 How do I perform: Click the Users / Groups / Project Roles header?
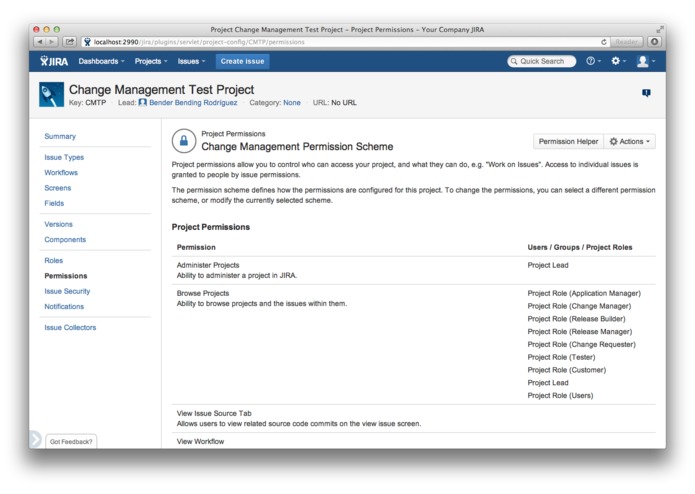(580, 247)
